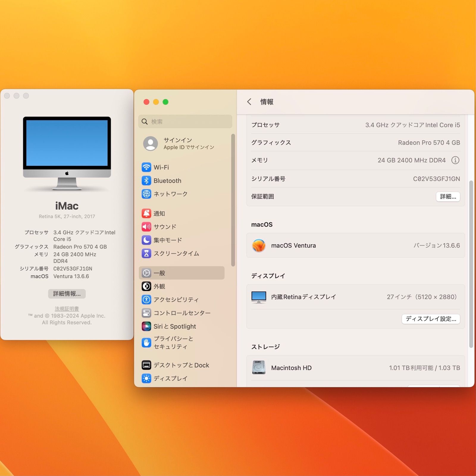Click バージョン13.6.6 text
This screenshot has height=476, width=476.
coord(437,245)
